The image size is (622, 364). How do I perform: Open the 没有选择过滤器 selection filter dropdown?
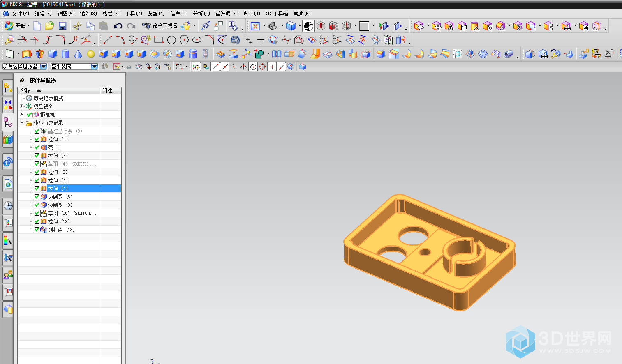point(44,67)
